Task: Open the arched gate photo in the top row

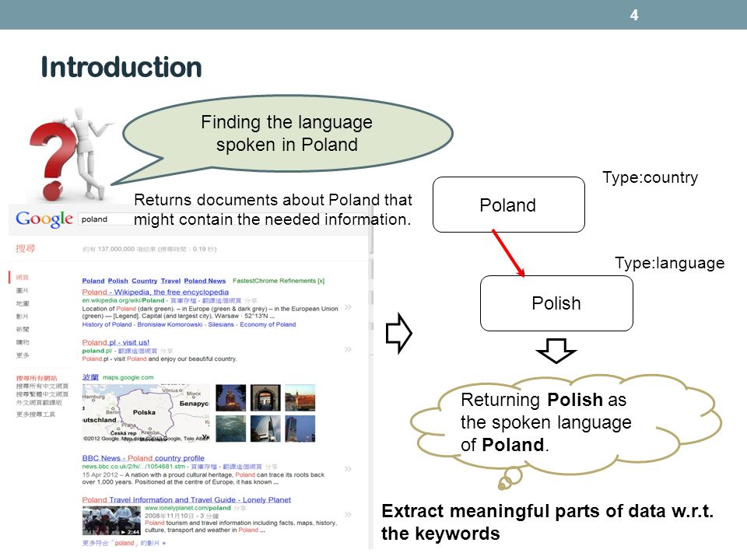Action: point(265,397)
